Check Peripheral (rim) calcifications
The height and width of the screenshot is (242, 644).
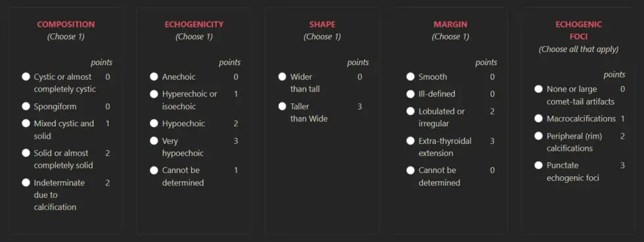point(538,136)
